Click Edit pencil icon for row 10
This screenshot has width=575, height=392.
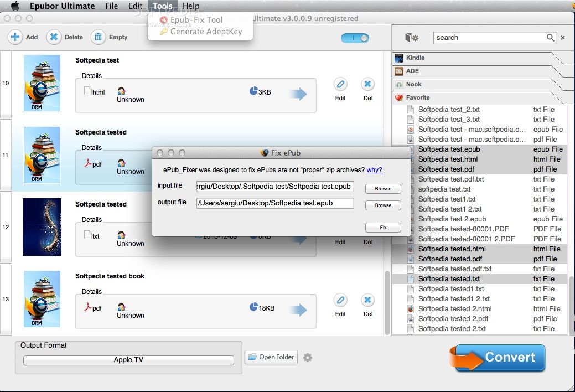pos(340,84)
